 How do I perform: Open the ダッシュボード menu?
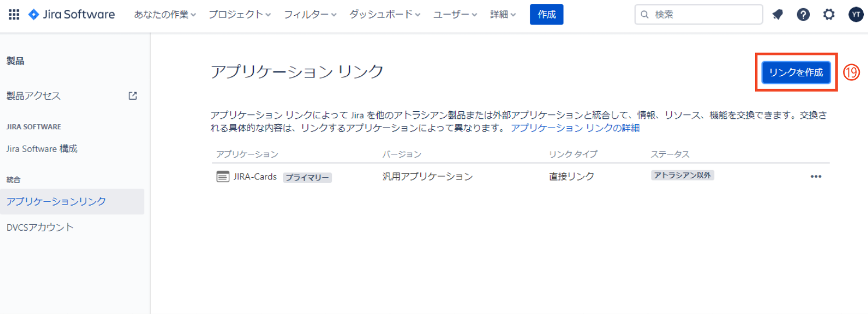pos(384,15)
